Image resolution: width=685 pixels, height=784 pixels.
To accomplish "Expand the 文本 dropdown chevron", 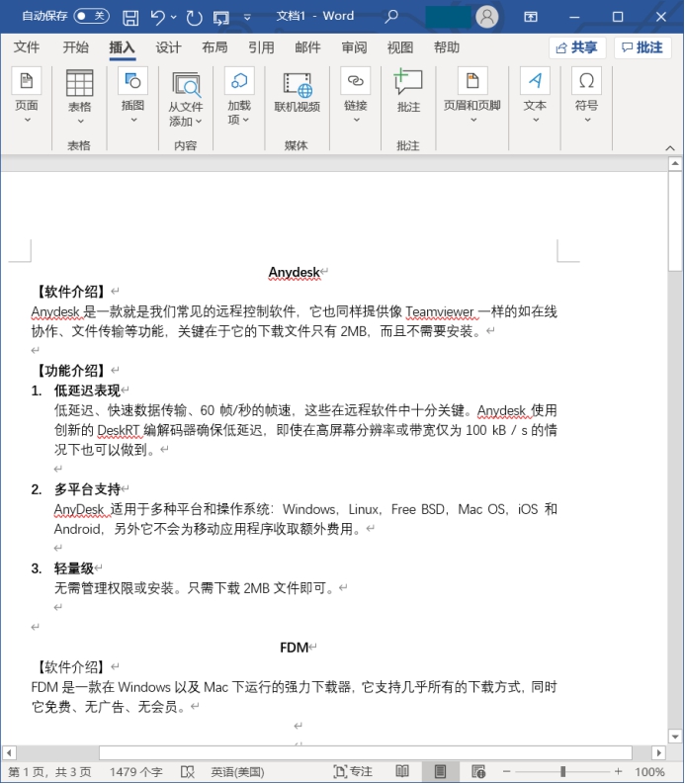I will 536,120.
